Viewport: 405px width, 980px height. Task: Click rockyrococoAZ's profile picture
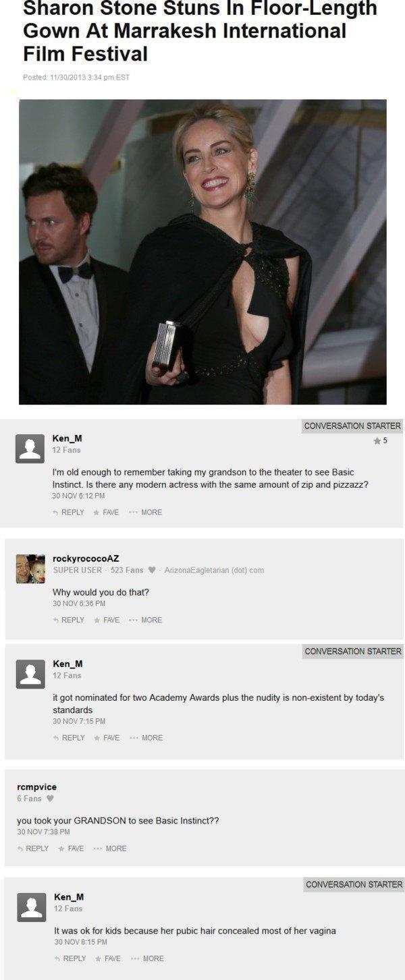(x=30, y=569)
